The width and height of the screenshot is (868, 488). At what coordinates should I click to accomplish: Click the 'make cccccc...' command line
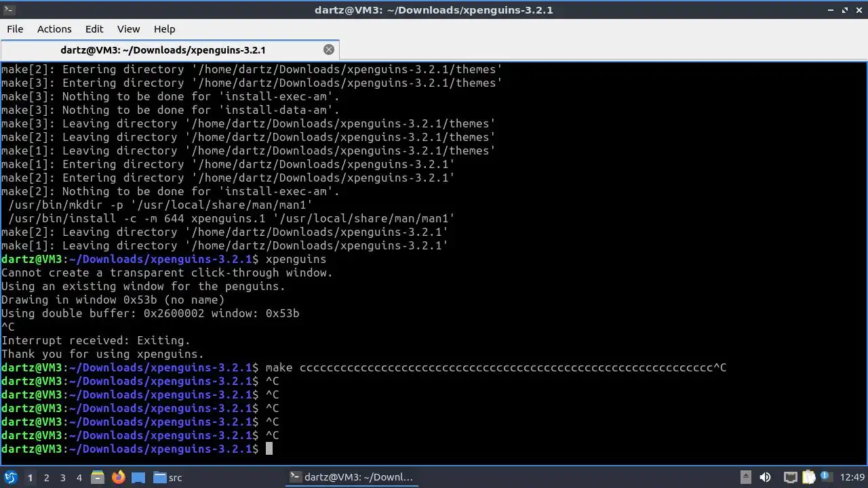496,367
